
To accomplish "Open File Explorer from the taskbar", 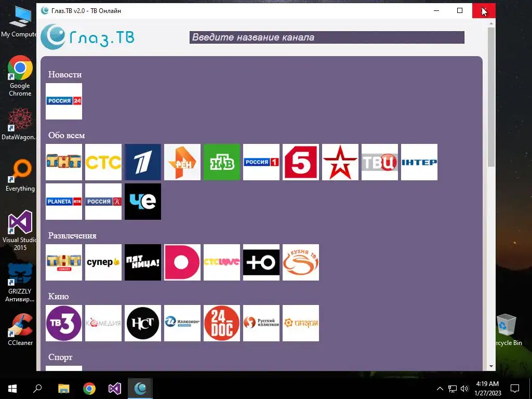I will pyautogui.click(x=63, y=389).
